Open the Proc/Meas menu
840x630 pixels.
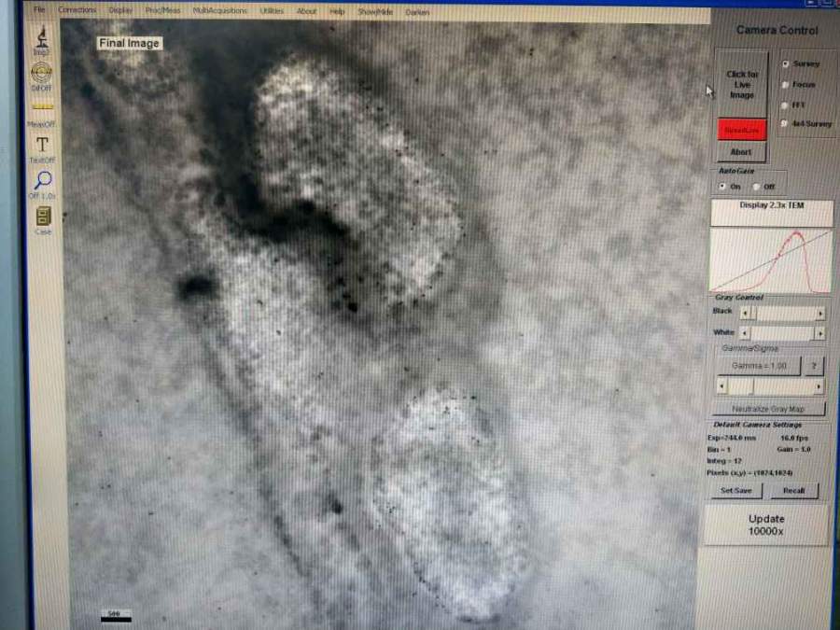(x=162, y=10)
